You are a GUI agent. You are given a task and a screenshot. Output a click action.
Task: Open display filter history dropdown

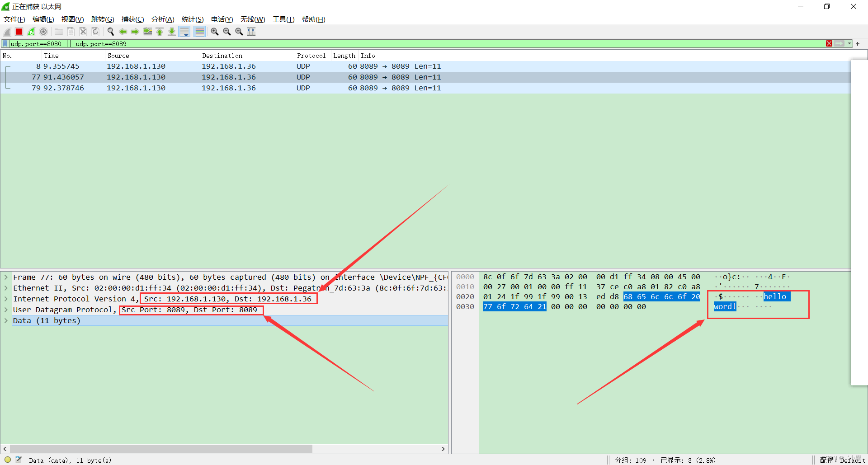pyautogui.click(x=849, y=44)
